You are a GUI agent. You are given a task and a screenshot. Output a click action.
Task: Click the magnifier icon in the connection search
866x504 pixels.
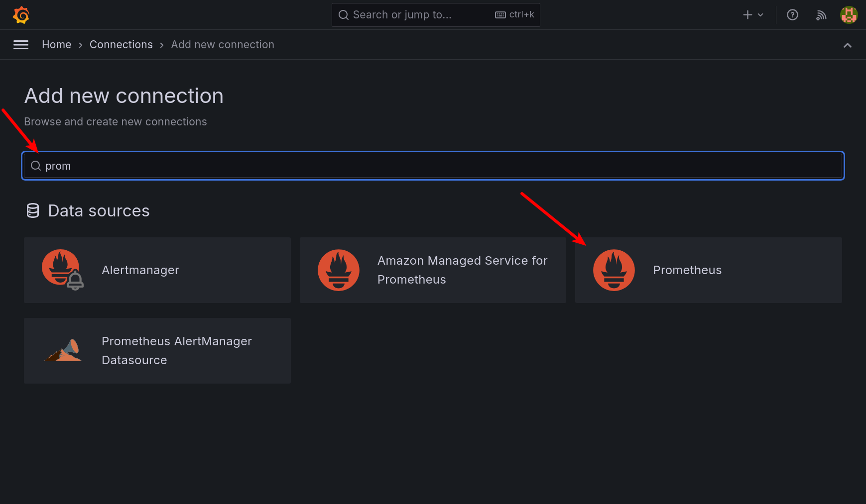(x=36, y=166)
